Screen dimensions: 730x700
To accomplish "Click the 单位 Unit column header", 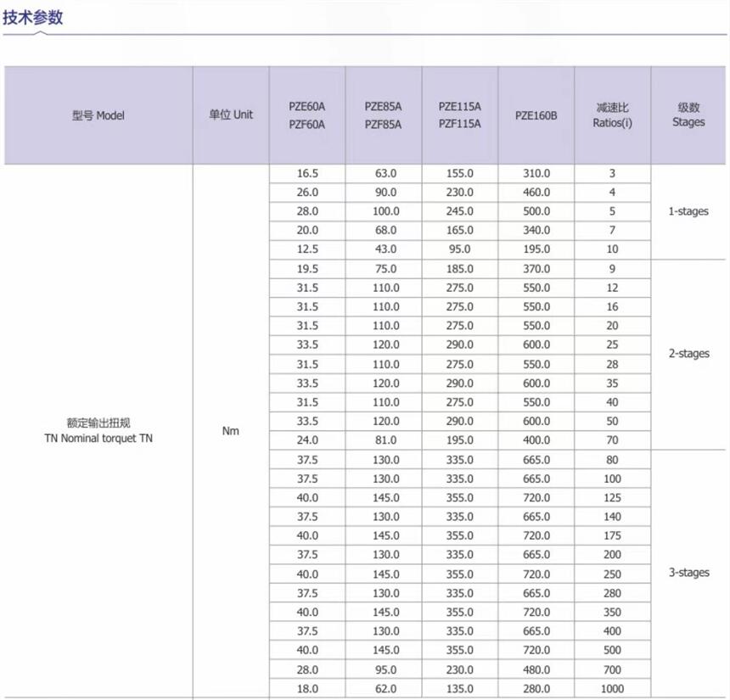I will point(231,115).
